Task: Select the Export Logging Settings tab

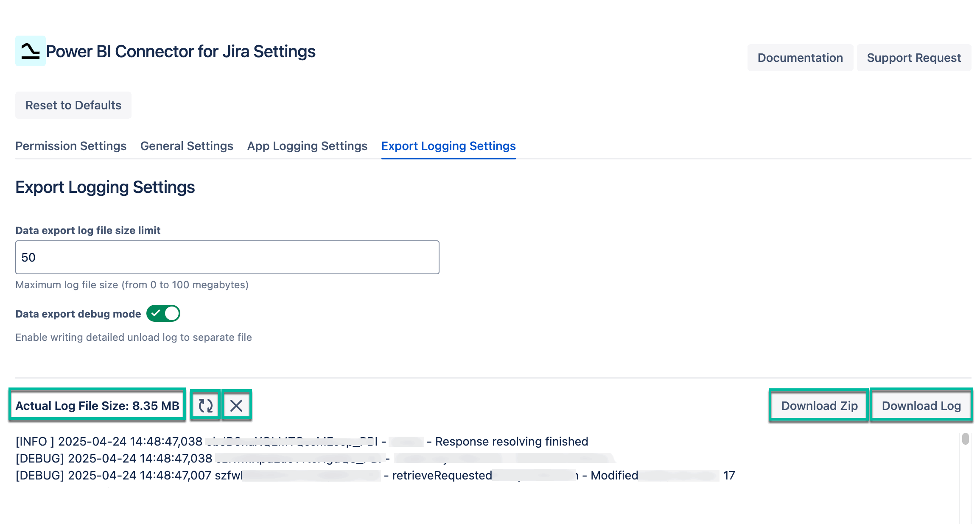Action: pos(448,146)
